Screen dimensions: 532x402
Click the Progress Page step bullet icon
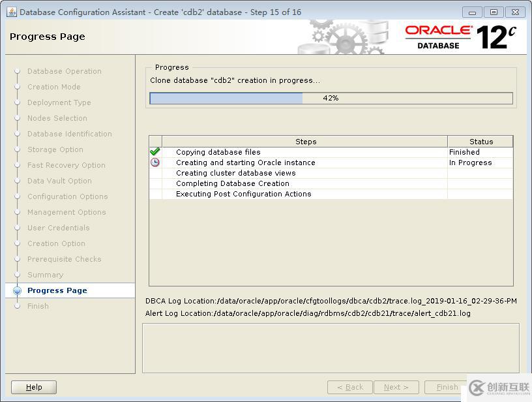point(17,290)
